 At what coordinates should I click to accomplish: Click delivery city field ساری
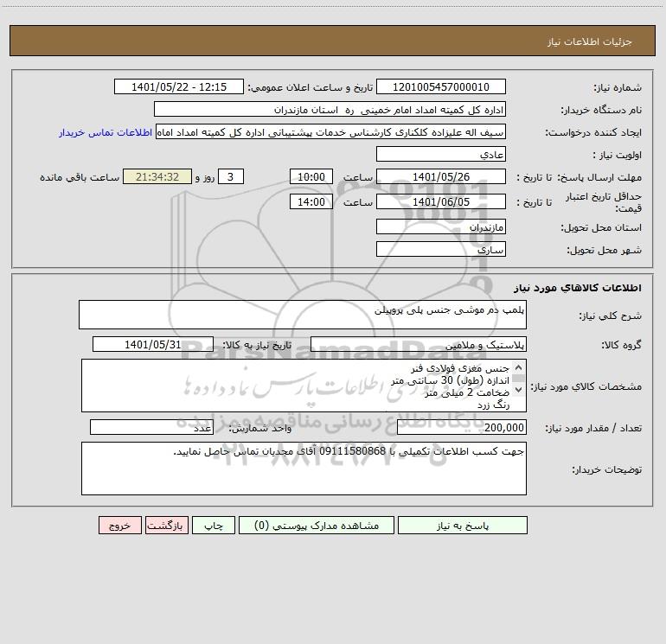(x=441, y=250)
